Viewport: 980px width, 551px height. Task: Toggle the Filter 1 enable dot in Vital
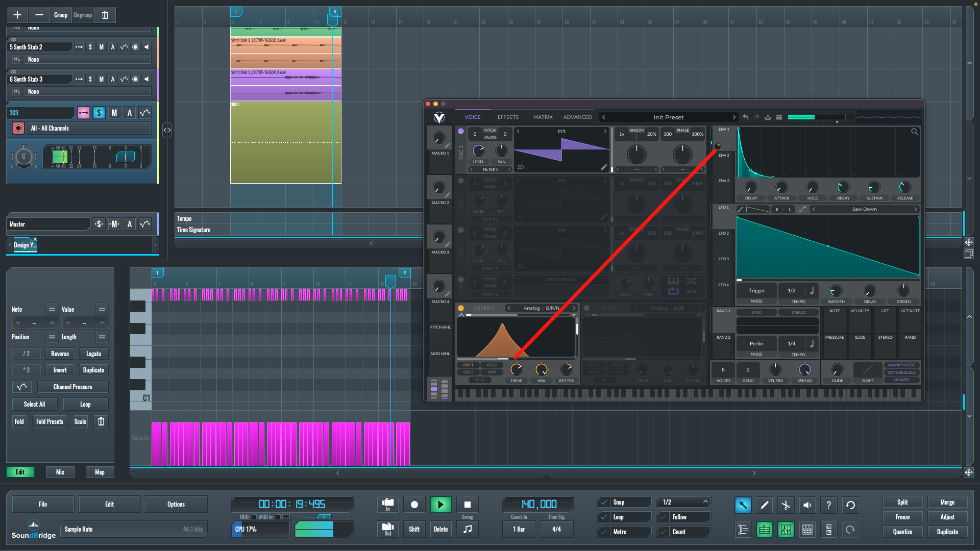click(461, 308)
